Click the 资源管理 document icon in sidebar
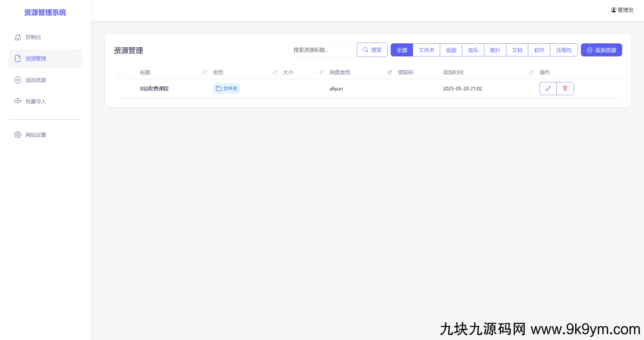The height and width of the screenshot is (340, 644). pos(18,58)
